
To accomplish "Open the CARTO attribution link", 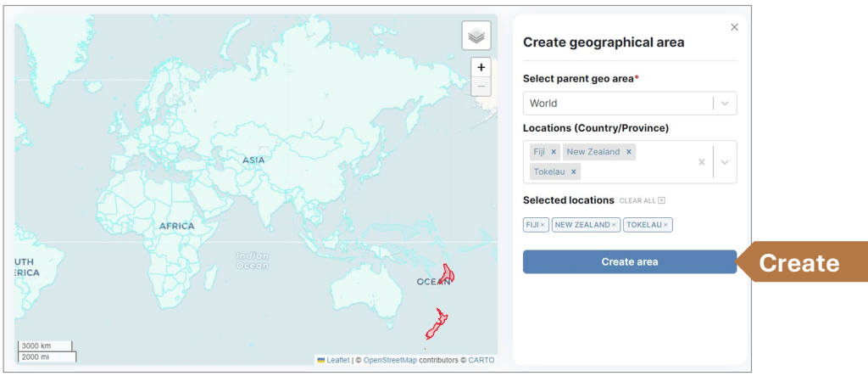I will tap(481, 360).
